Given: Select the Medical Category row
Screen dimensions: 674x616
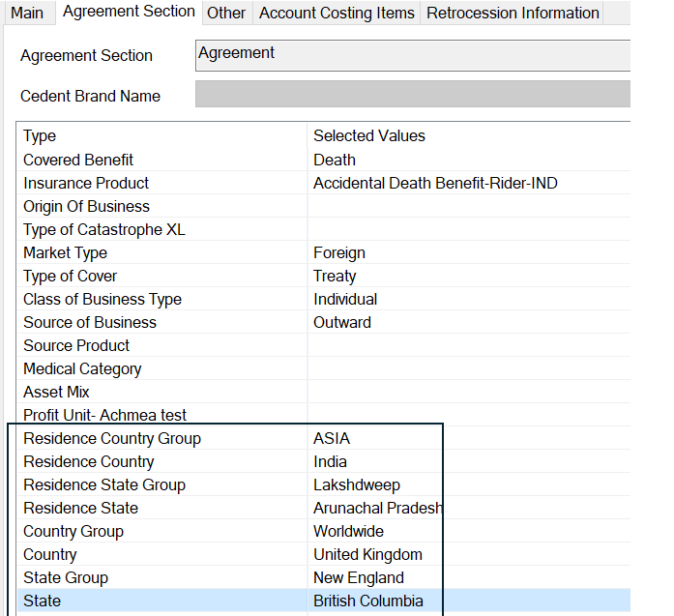Looking at the screenshot, I should tap(82, 368).
